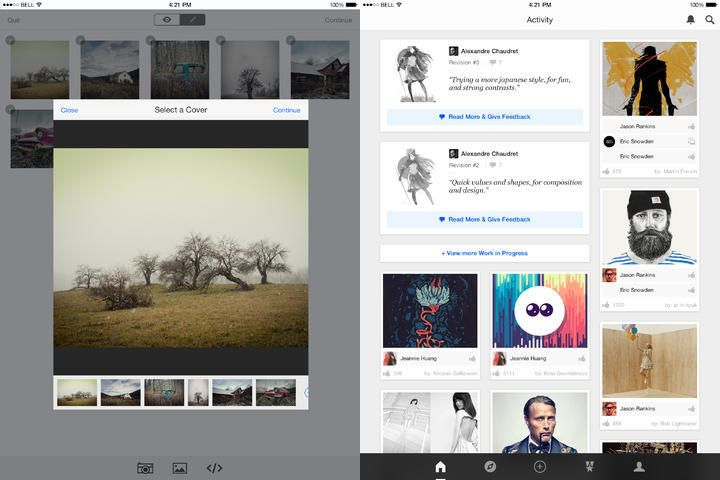Open the flower and snake illustration project

pos(430,311)
